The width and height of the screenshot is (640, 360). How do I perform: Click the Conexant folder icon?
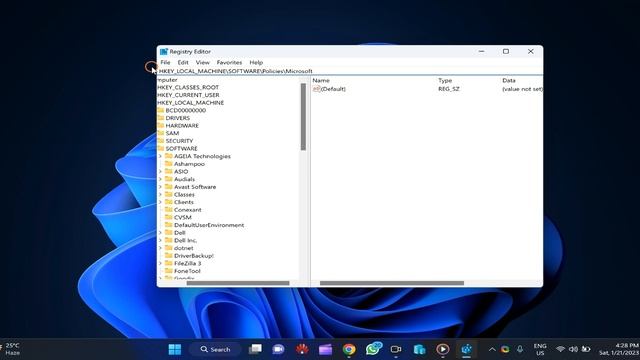[x=169, y=210]
